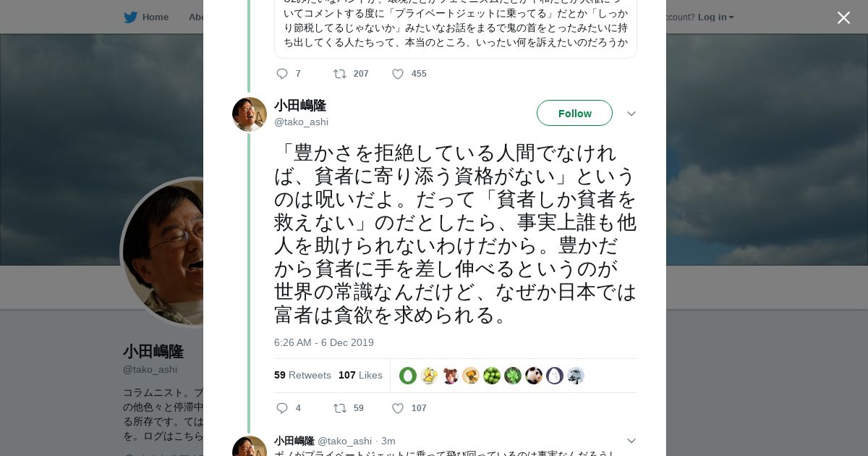The width and height of the screenshot is (868, 456).
Task: Like the upper tweet showing 455 likes
Action: coord(398,74)
